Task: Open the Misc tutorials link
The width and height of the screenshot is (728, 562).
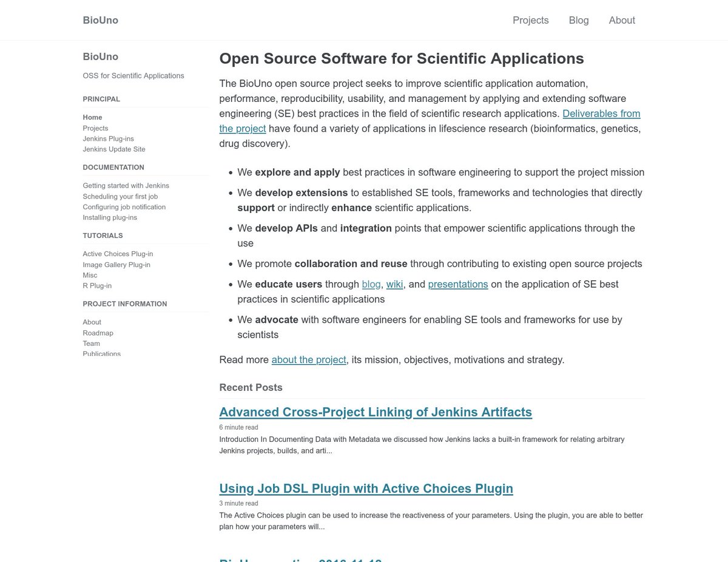Action: 90,275
